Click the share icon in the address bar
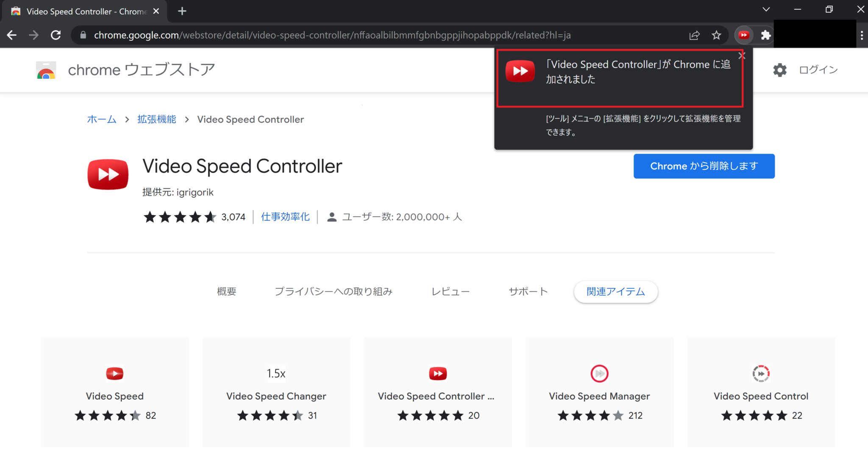Image resolution: width=868 pixels, height=459 pixels. [694, 35]
